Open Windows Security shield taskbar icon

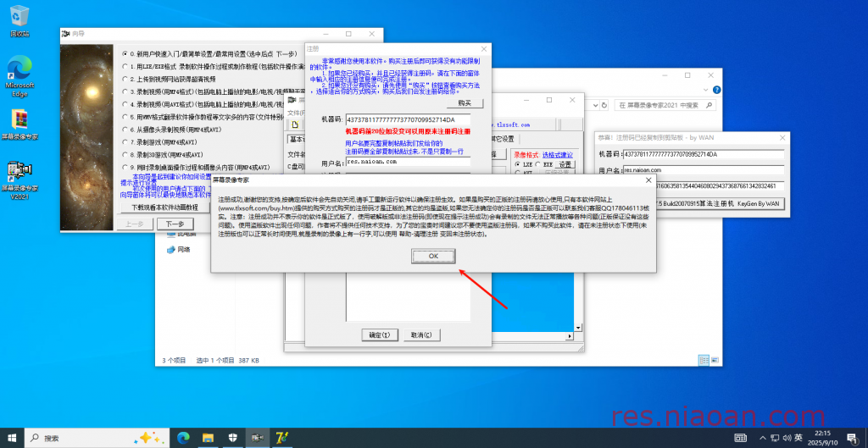pos(232,438)
